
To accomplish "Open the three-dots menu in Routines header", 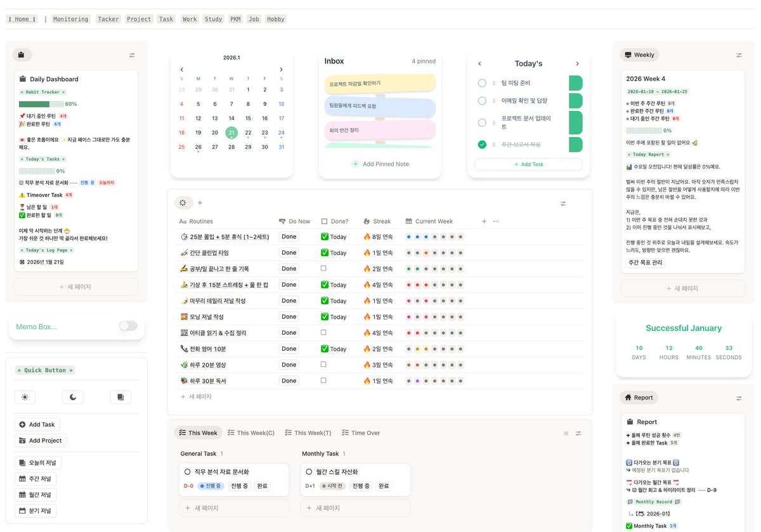I will click(496, 221).
